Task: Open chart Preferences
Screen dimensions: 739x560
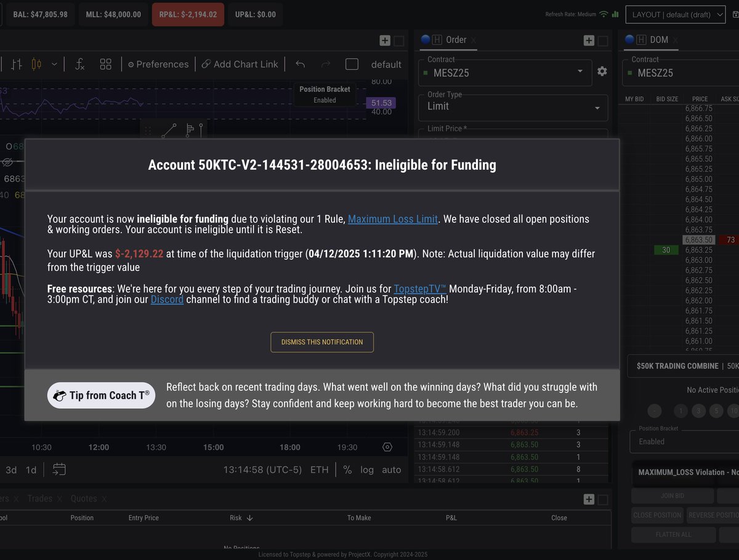Action: point(158,64)
